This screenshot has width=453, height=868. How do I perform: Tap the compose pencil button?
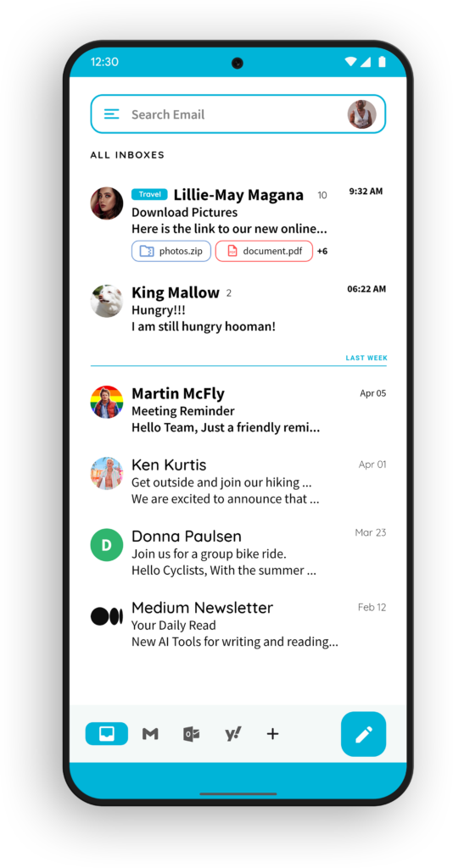coord(363,734)
